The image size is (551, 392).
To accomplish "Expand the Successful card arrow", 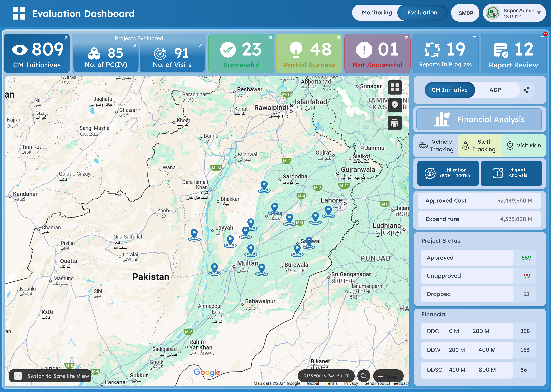I will 270,38.
